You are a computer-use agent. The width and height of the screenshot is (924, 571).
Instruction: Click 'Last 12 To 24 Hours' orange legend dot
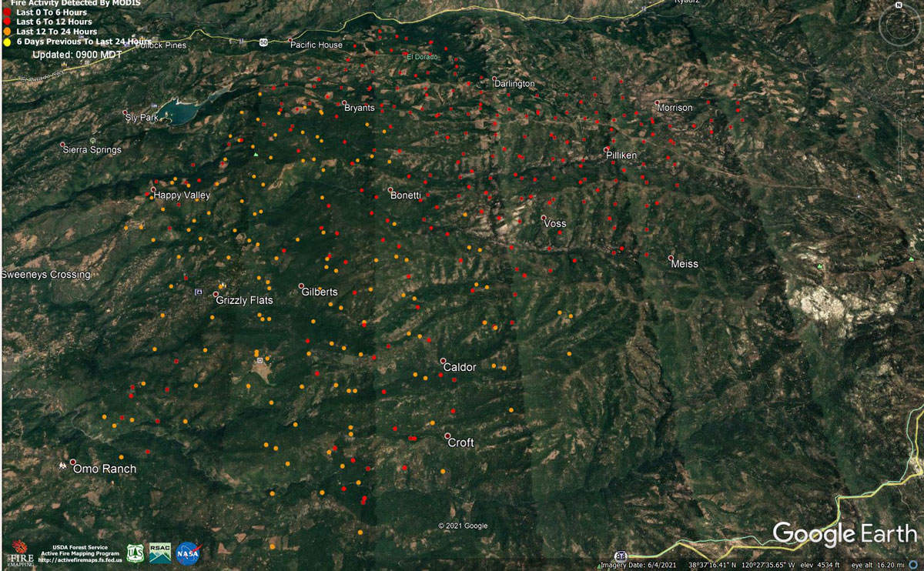coord(7,32)
